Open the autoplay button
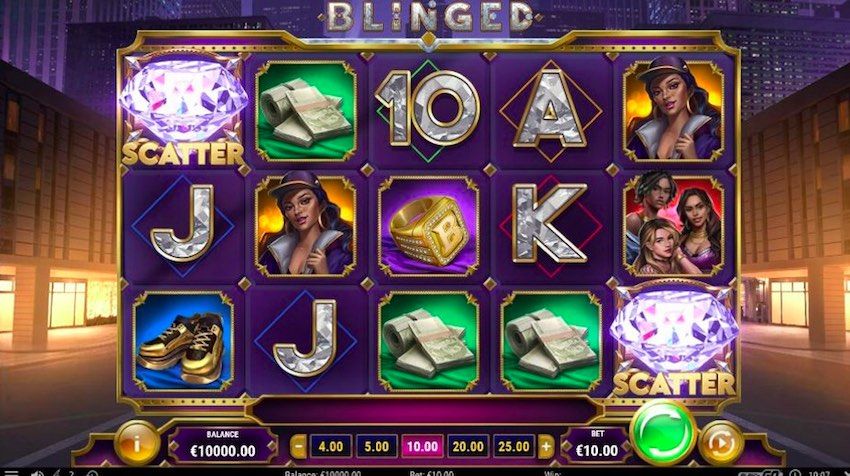Viewport: 850px width, 476px height. (x=720, y=443)
